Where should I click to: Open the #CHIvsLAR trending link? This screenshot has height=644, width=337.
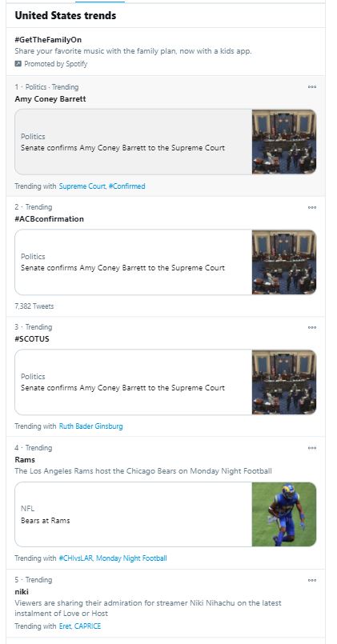(x=76, y=558)
